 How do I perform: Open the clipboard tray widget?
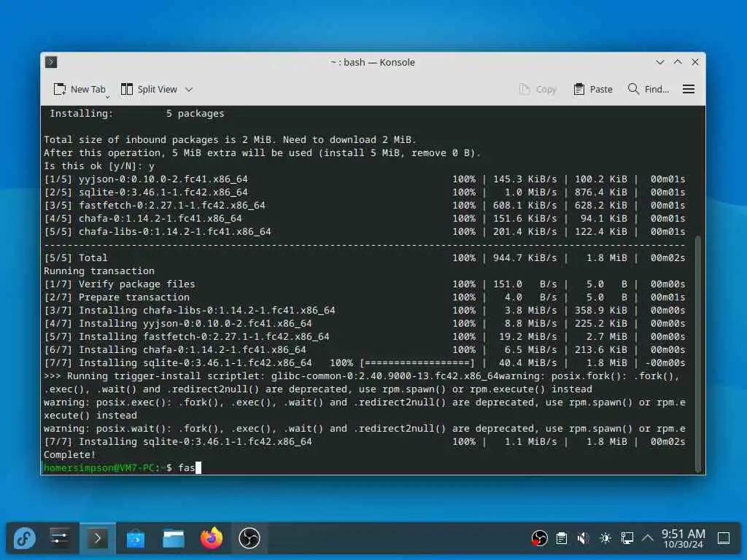click(562, 539)
